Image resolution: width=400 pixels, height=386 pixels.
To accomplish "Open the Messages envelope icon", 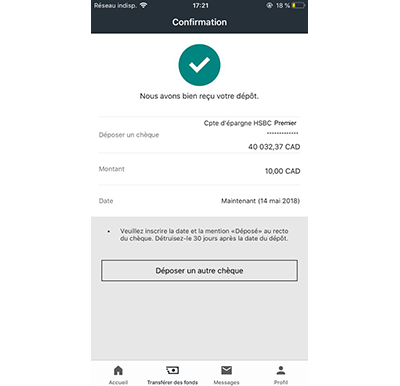I will [x=226, y=370].
